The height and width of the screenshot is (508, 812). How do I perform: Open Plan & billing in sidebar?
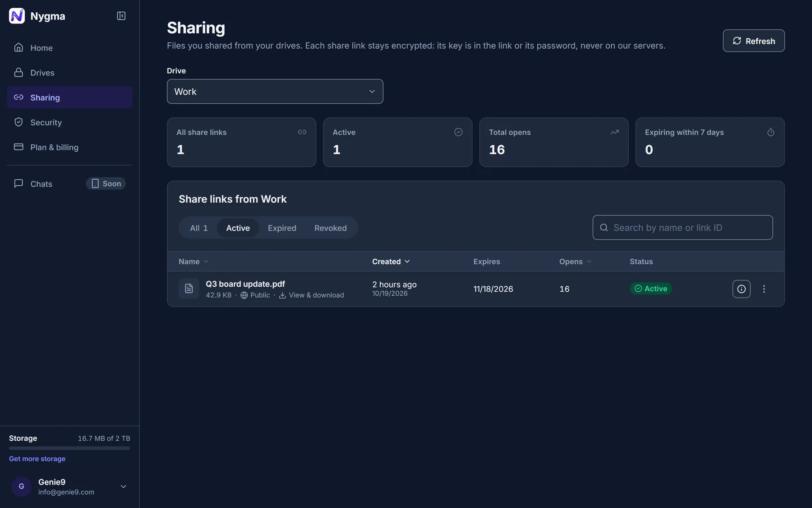tap(69, 147)
